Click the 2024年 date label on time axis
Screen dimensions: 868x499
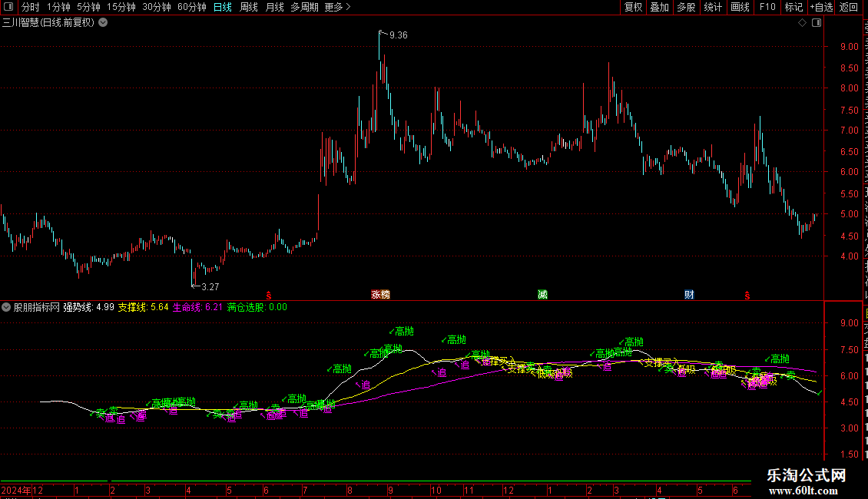pos(17,490)
